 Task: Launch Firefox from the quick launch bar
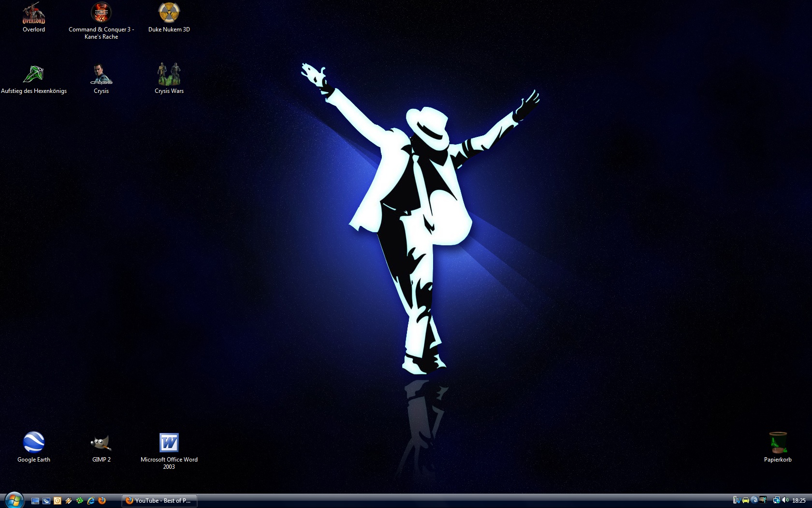[102, 501]
